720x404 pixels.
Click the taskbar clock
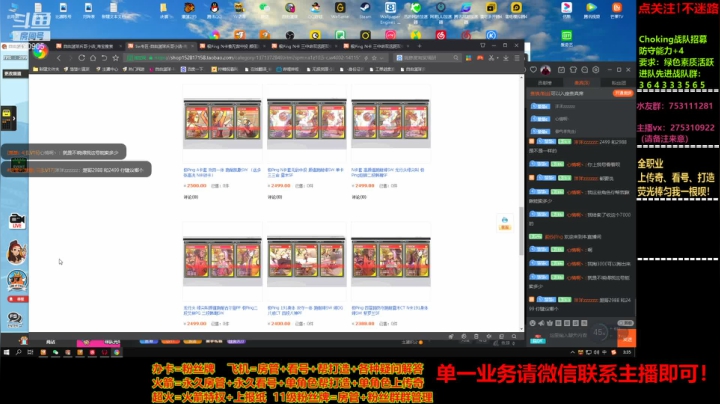point(626,352)
